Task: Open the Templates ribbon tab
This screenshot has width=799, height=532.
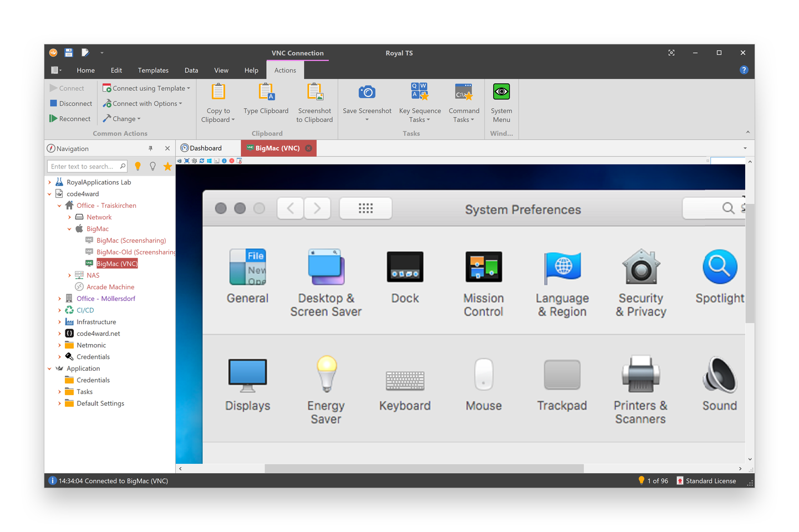Action: 153,70
